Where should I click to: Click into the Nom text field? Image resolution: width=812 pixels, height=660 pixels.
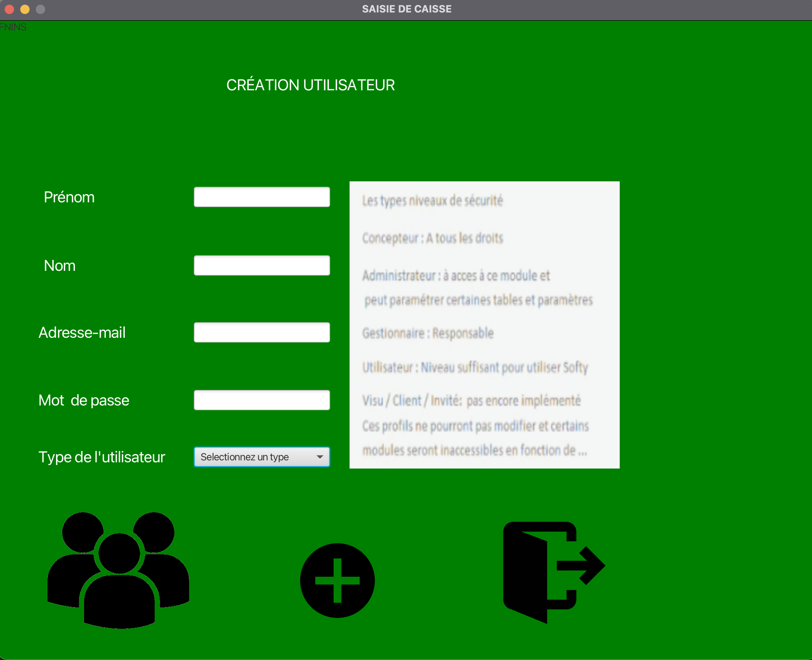tap(262, 265)
